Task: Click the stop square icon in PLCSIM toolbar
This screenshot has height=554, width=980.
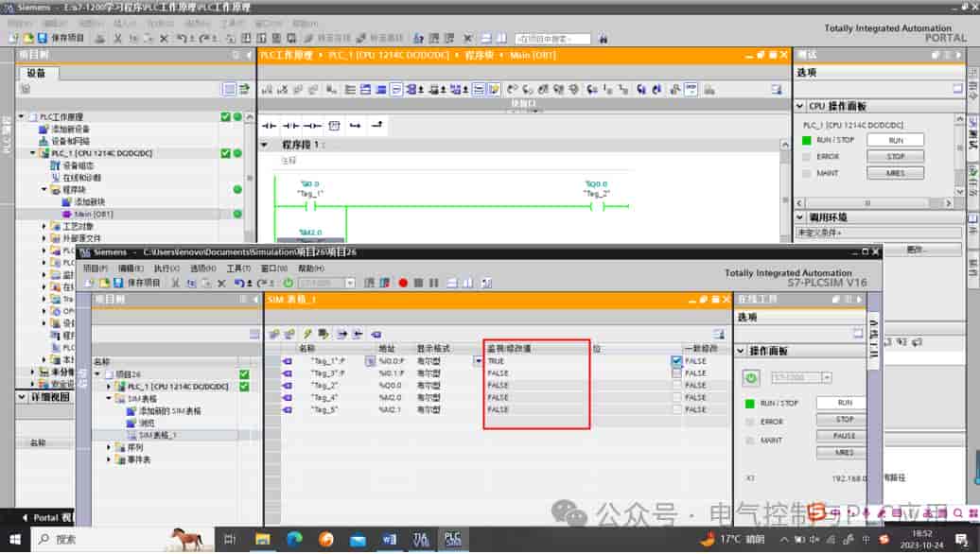Action: click(x=419, y=283)
